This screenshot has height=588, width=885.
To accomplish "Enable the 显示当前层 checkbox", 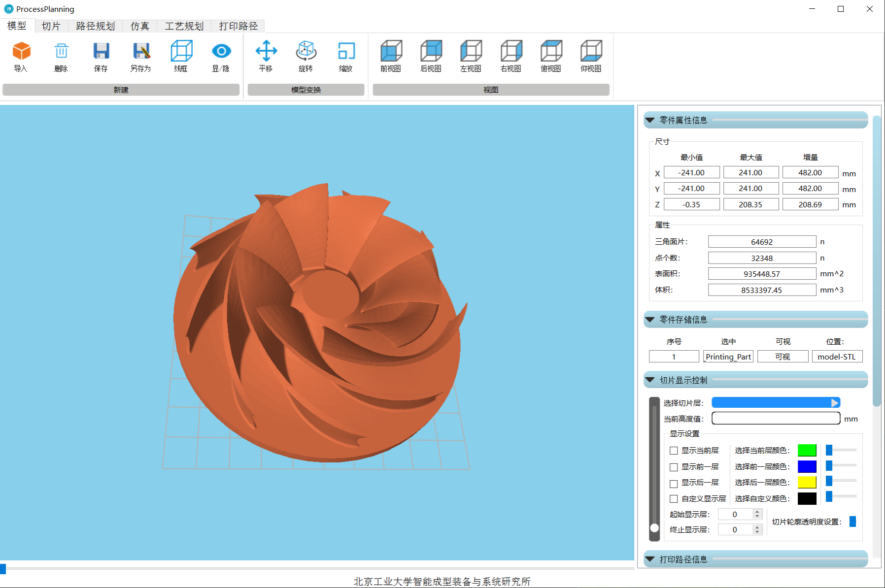I will [x=674, y=451].
